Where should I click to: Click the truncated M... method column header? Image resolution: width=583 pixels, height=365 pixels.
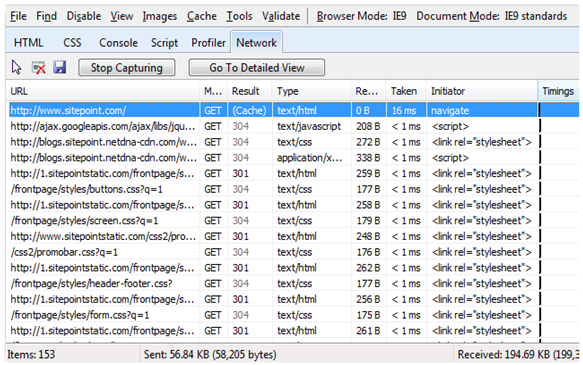[x=213, y=91]
